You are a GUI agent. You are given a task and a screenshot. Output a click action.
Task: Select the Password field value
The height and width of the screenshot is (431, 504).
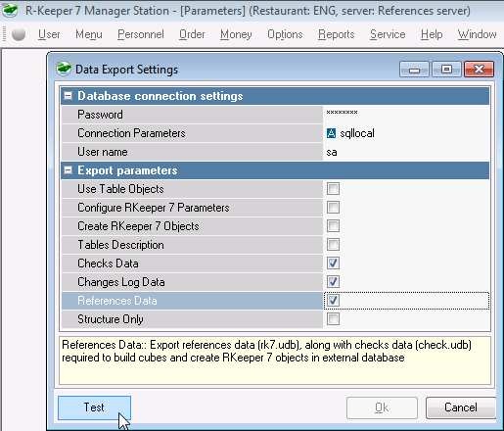406,115
